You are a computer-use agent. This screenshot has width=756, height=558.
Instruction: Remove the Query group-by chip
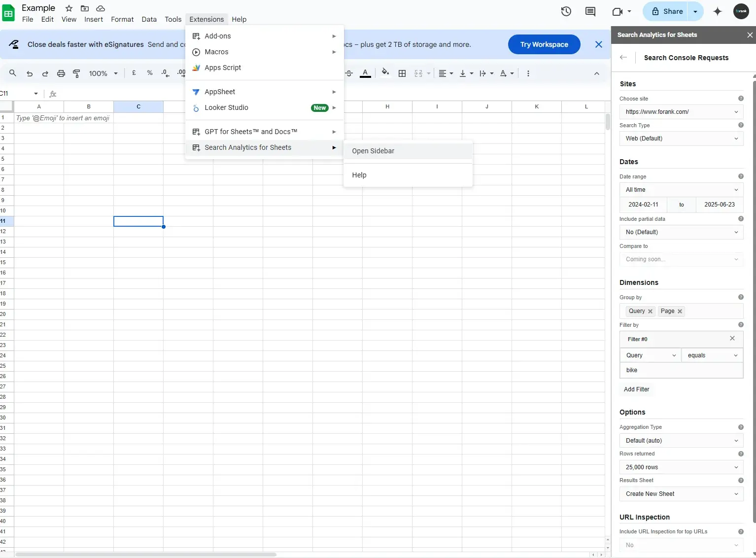pyautogui.click(x=650, y=311)
